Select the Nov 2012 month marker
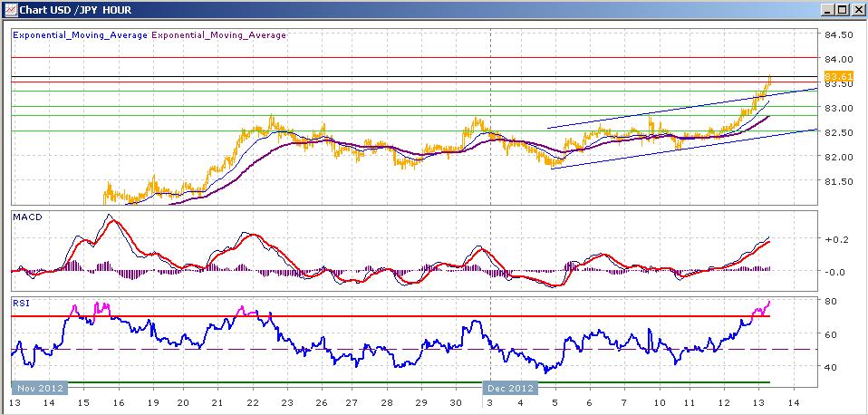868x415 pixels. (x=40, y=387)
